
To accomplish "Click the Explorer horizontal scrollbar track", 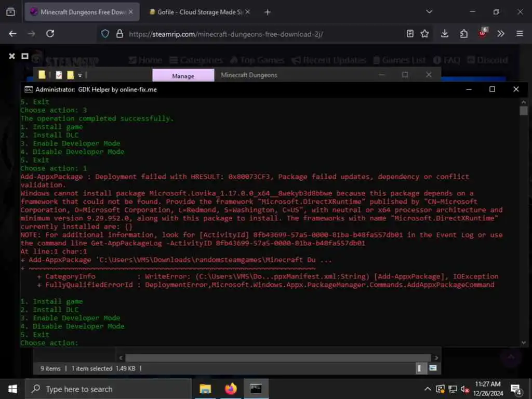I will pos(278,357).
